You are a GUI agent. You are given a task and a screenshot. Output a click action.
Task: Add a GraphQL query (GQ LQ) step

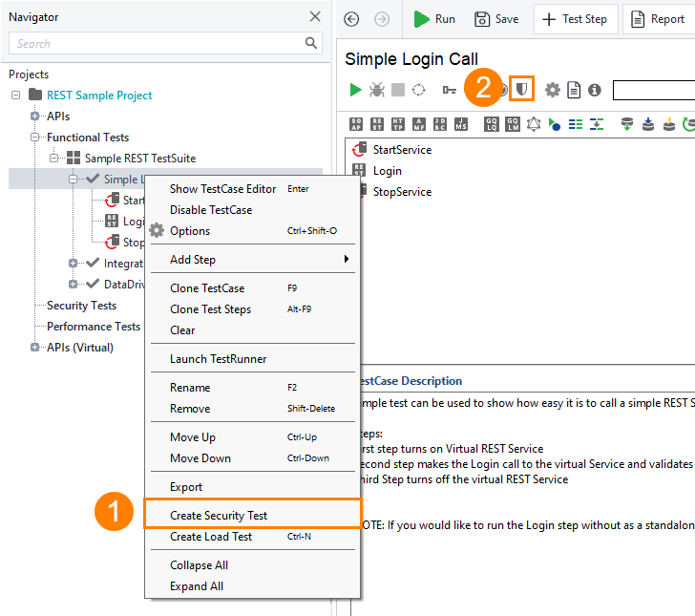[x=492, y=124]
